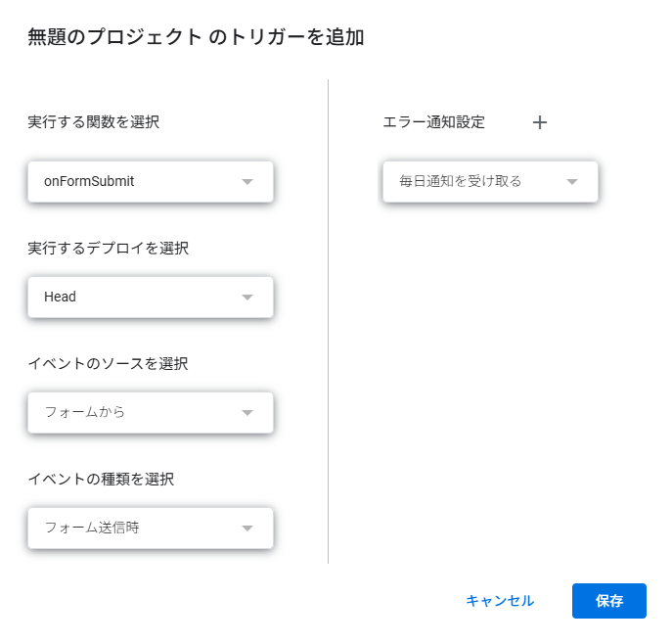Image resolution: width=672 pixels, height=644 pixels.
Task: Click the arrow icon next to Head
Action: [247, 298]
